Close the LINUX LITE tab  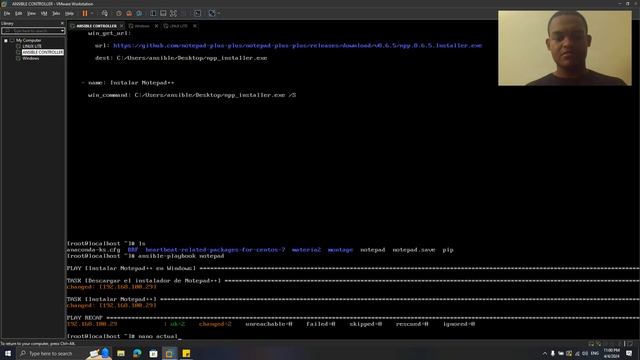pos(195,26)
